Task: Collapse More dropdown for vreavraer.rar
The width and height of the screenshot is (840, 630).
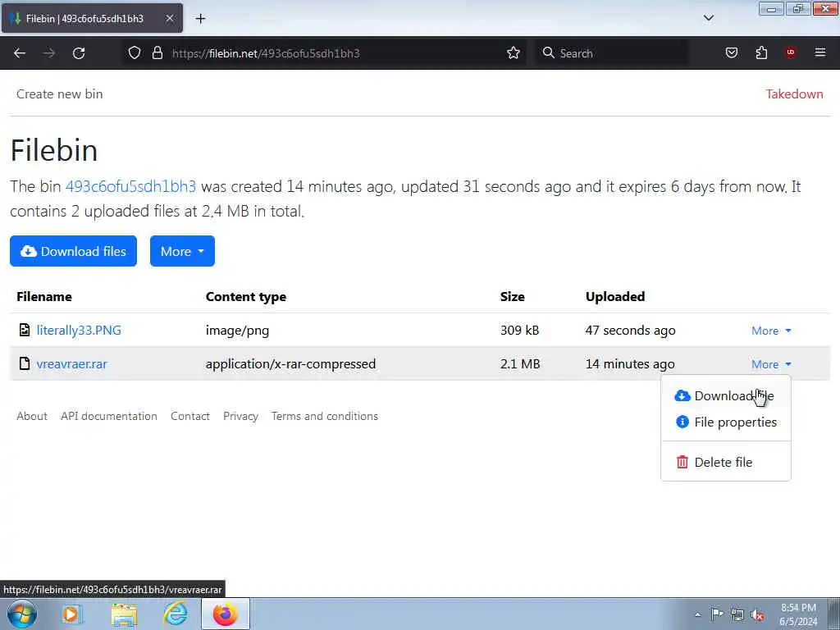Action: 771,364
